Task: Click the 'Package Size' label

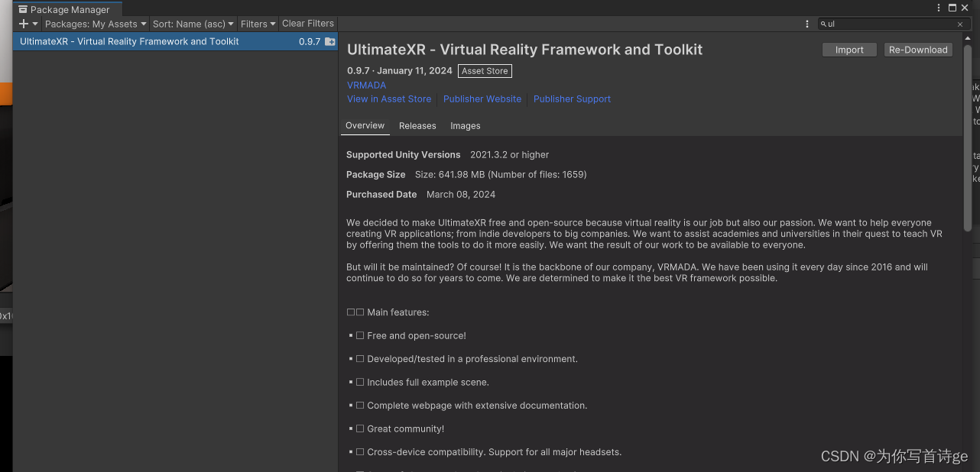Action: click(x=376, y=175)
